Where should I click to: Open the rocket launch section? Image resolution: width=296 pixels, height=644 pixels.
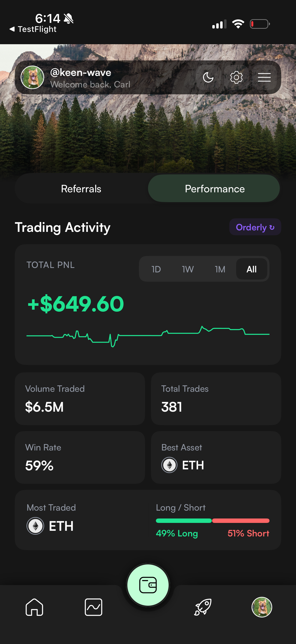[x=203, y=607]
